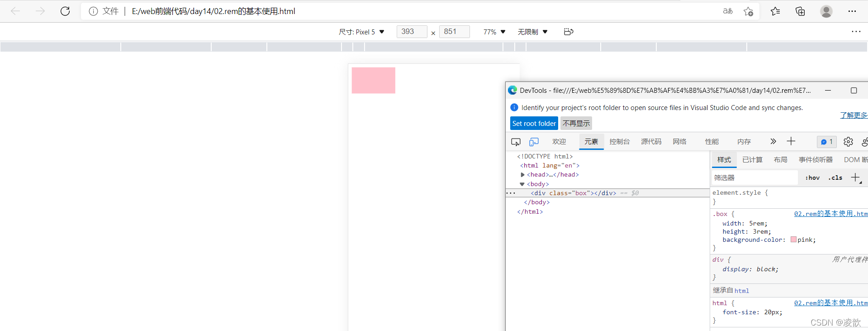Image resolution: width=868 pixels, height=331 pixels.
Task: Open the 控制台 tab
Action: point(620,142)
